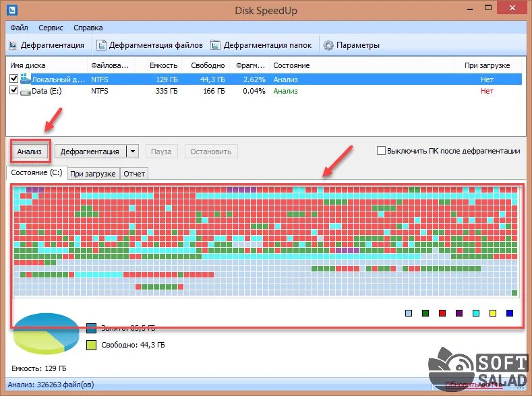The width and height of the screenshot is (532, 396).
Task: Click the Дефрагментация папок icon
Action: click(216, 45)
